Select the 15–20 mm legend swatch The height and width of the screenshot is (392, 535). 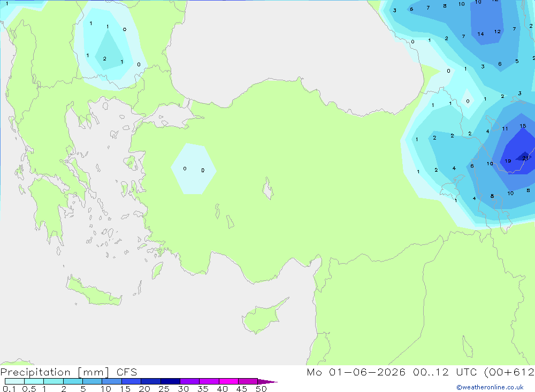pyautogui.click(x=132, y=381)
